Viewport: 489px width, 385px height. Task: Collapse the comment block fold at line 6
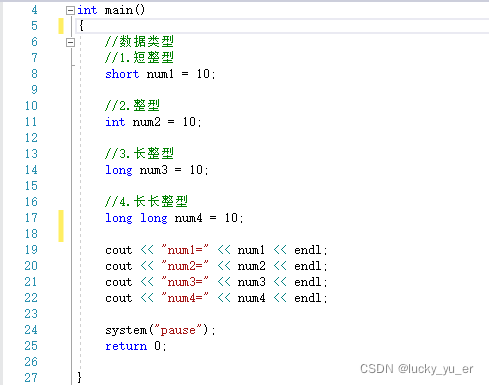click(x=70, y=43)
